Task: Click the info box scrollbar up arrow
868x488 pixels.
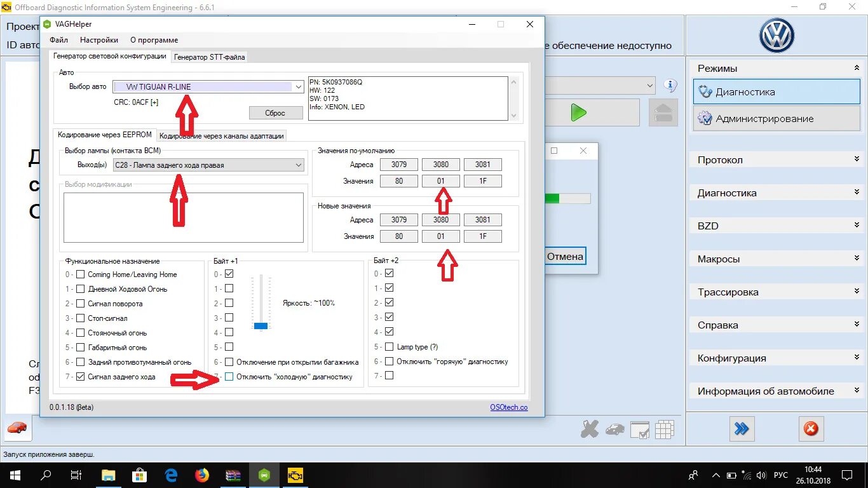Action: (x=513, y=82)
